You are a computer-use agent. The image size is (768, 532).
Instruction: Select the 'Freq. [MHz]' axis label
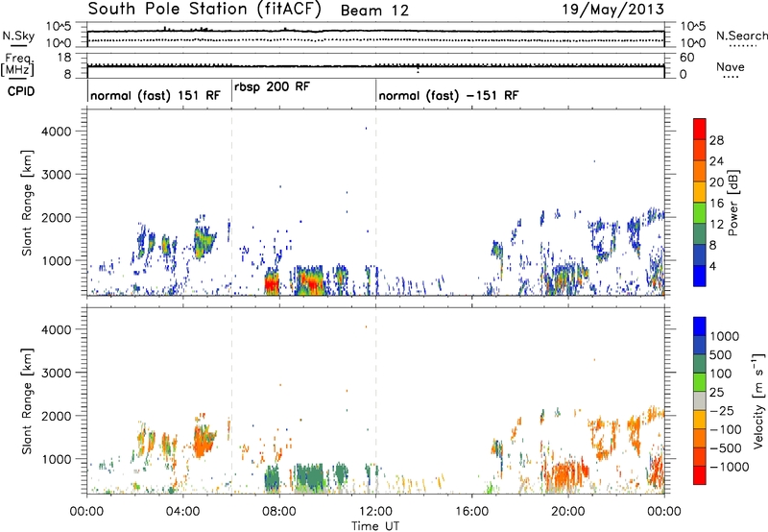point(17,64)
